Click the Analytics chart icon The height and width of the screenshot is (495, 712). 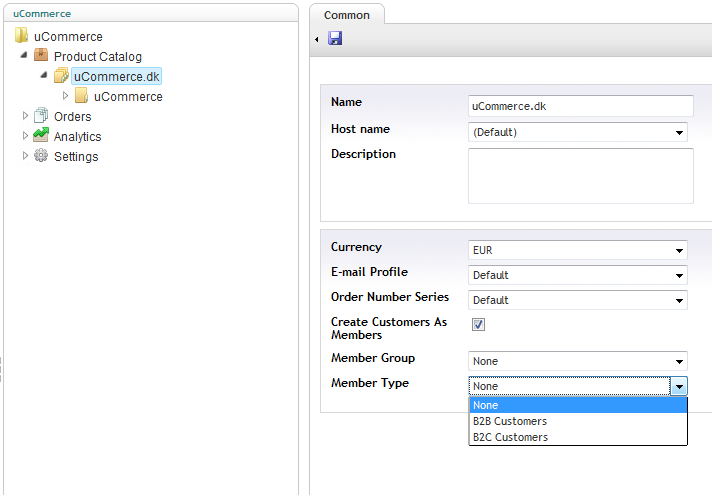click(41, 135)
